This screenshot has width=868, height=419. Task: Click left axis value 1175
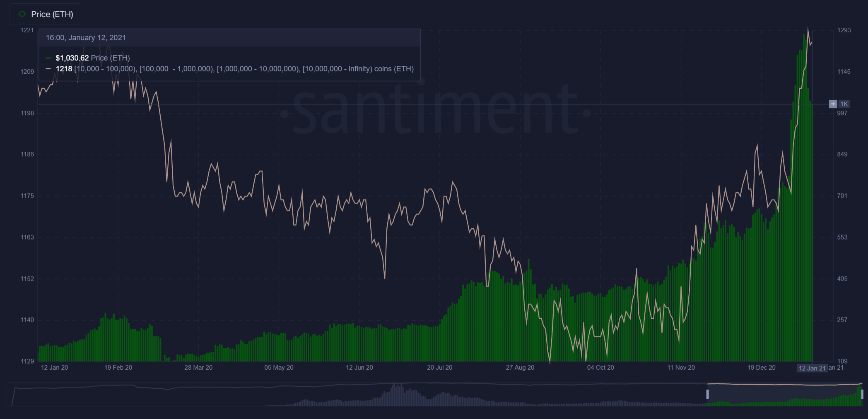tap(27, 196)
